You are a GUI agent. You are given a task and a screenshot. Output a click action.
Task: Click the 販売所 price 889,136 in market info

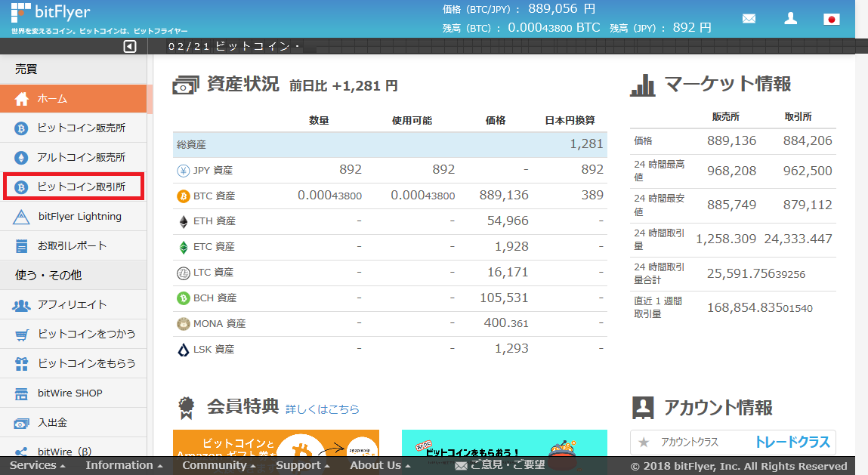(731, 140)
